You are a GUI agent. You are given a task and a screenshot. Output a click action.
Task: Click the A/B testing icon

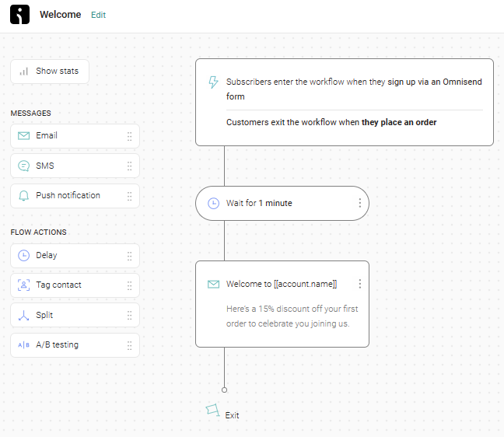(23, 345)
